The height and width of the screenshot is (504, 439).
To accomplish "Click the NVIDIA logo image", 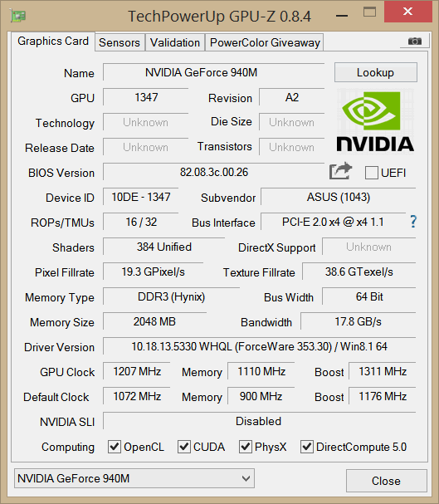I will coord(375,121).
